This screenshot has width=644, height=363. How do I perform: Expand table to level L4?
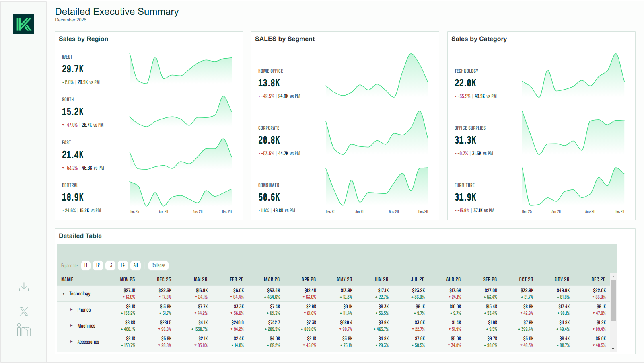tap(123, 265)
